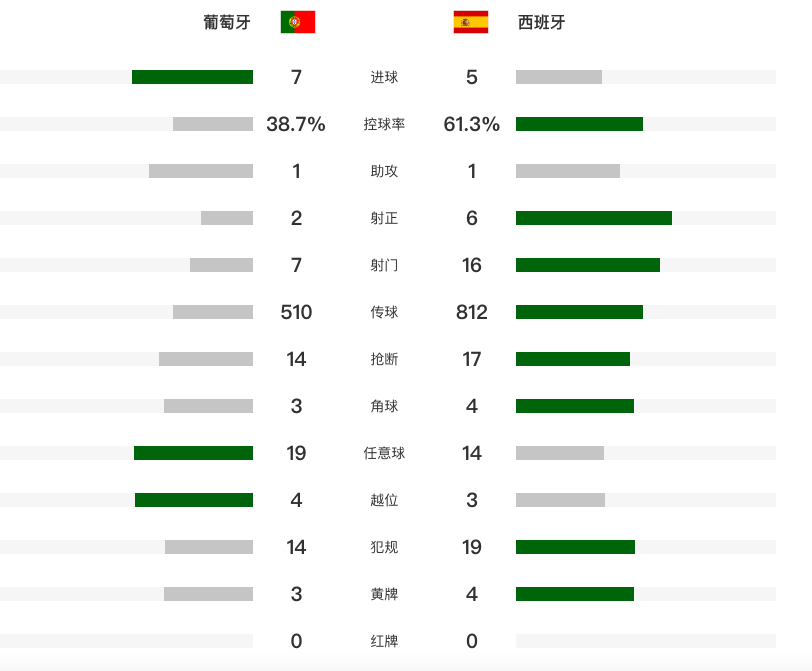Click the 黄牌 stat label
The width and height of the screenshot is (812, 671).
(384, 594)
